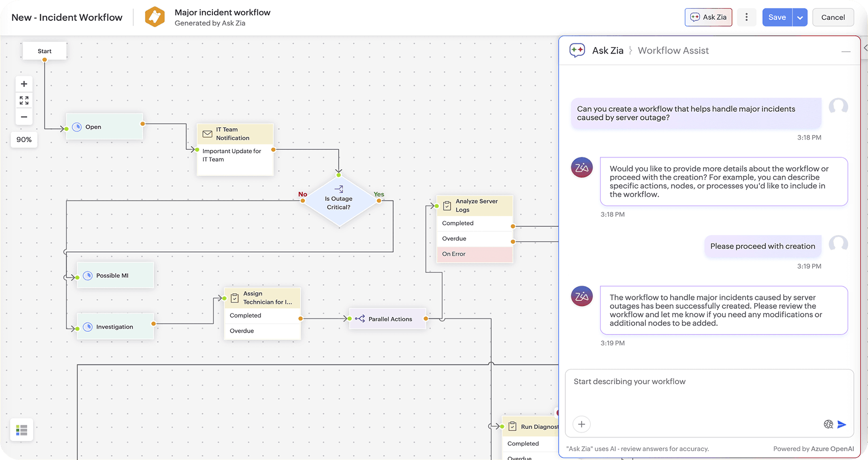Click the Cancel button
Viewport: 868px width, 460px height.
pos(833,17)
